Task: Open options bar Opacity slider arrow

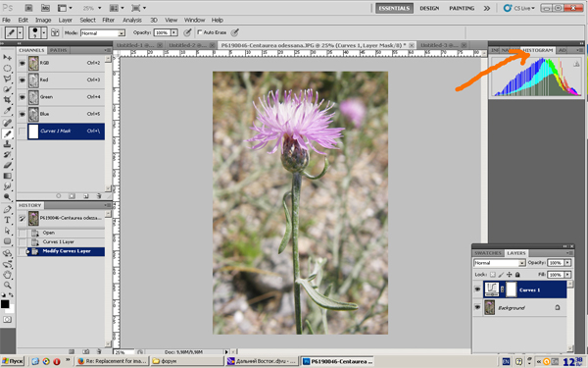Action: [x=174, y=32]
